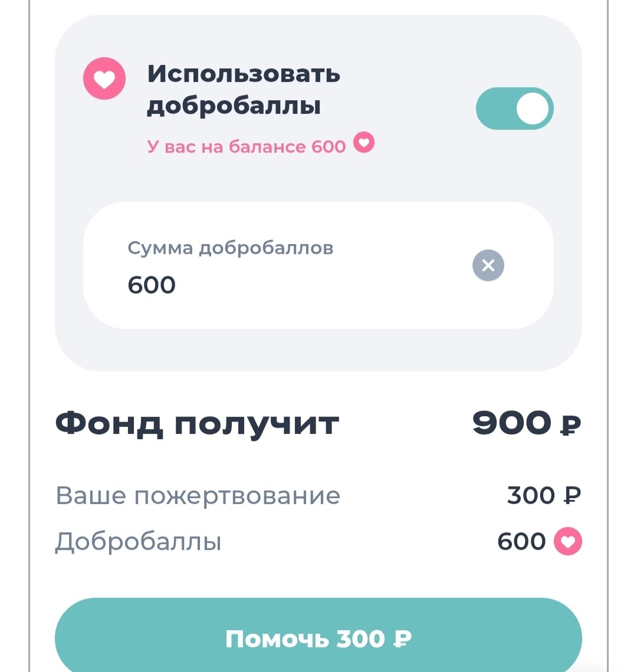The image size is (637, 672).
Task: Clear the Сумма добробаллов field with the X icon
Action: coord(488,265)
